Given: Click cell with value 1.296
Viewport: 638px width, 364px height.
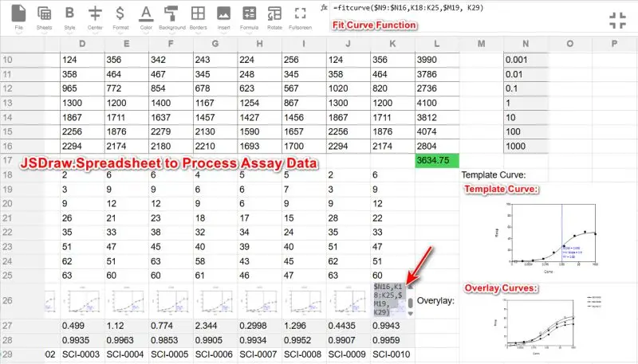Looking at the screenshot, I should point(304,326).
